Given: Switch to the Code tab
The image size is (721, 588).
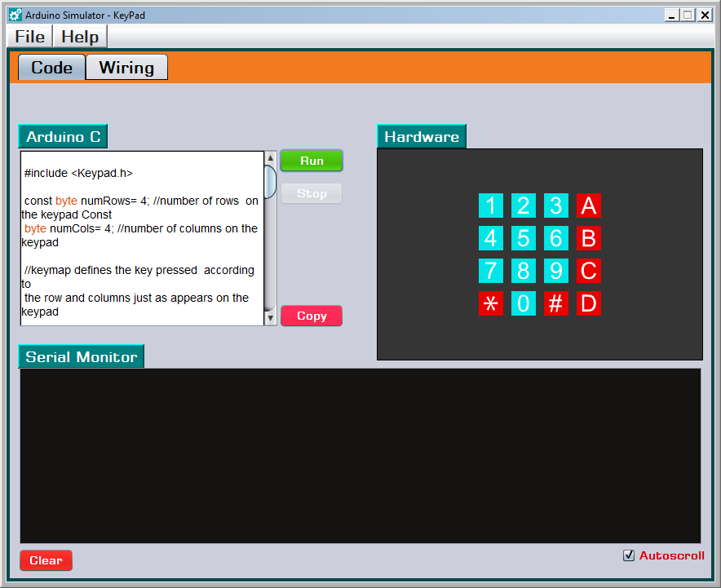Looking at the screenshot, I should (x=51, y=67).
